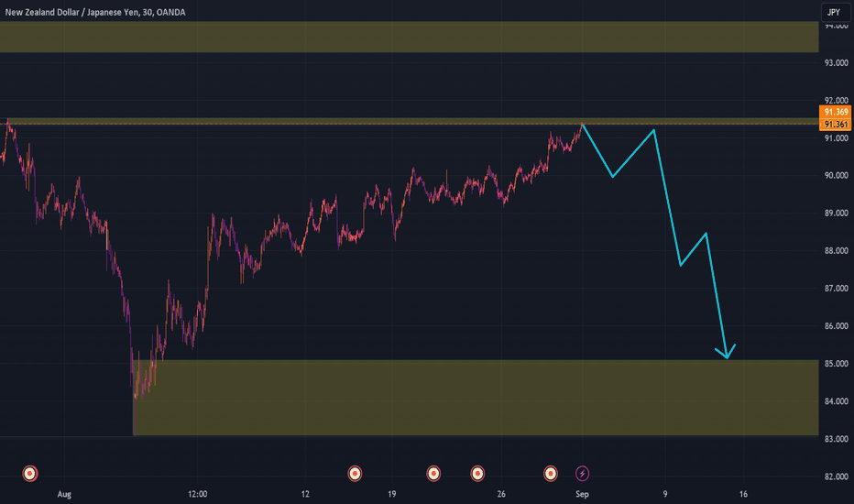Click the 91.361 price label on the axis

[x=836, y=125]
